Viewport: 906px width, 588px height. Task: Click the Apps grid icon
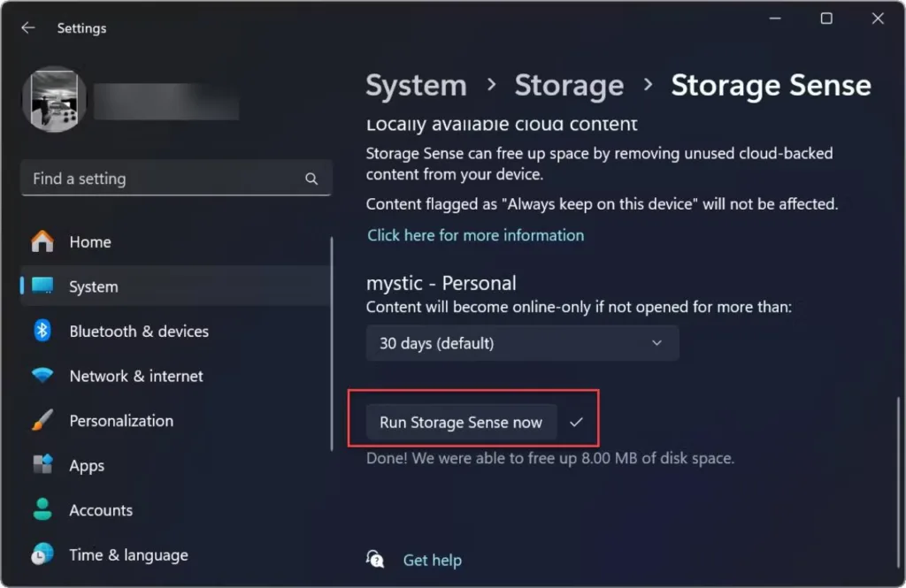(42, 465)
